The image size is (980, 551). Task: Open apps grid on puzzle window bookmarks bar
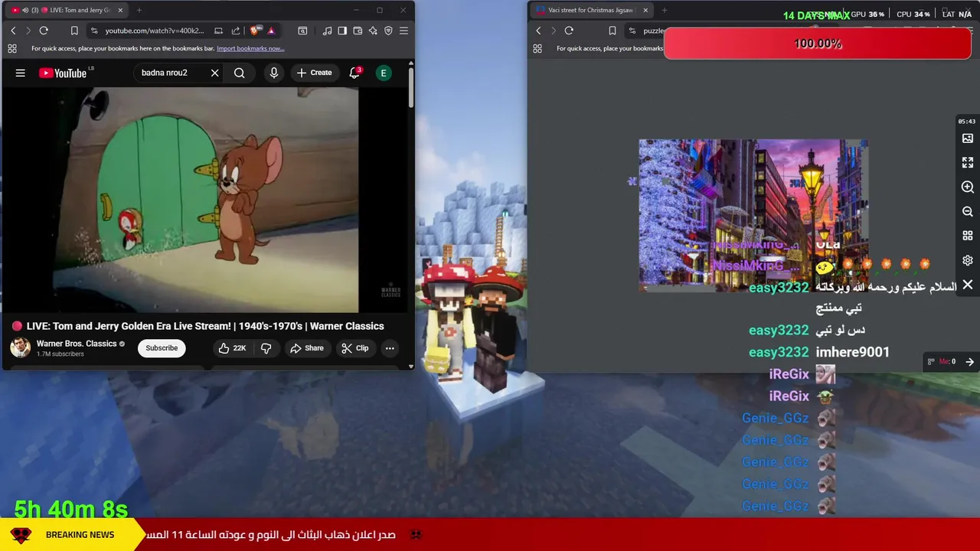[537, 48]
